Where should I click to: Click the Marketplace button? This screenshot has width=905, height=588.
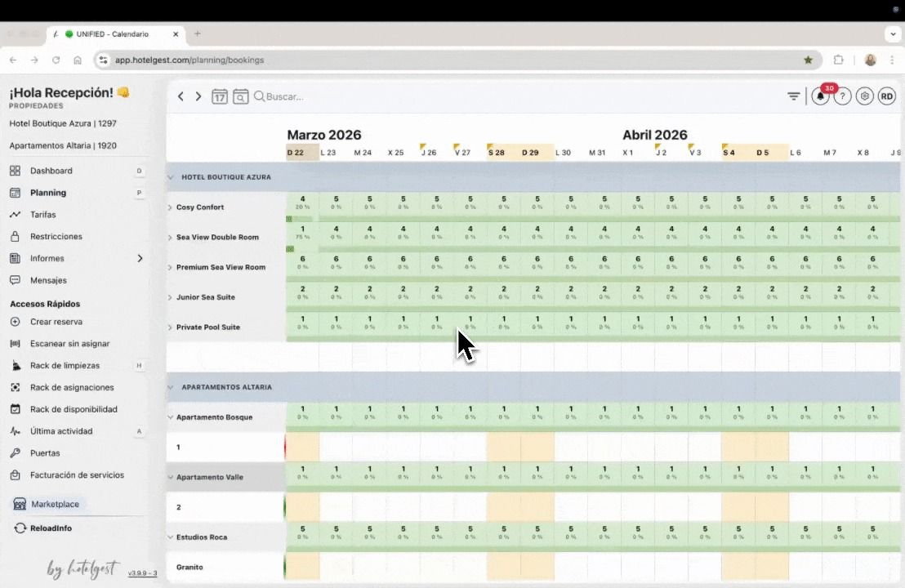coord(54,505)
